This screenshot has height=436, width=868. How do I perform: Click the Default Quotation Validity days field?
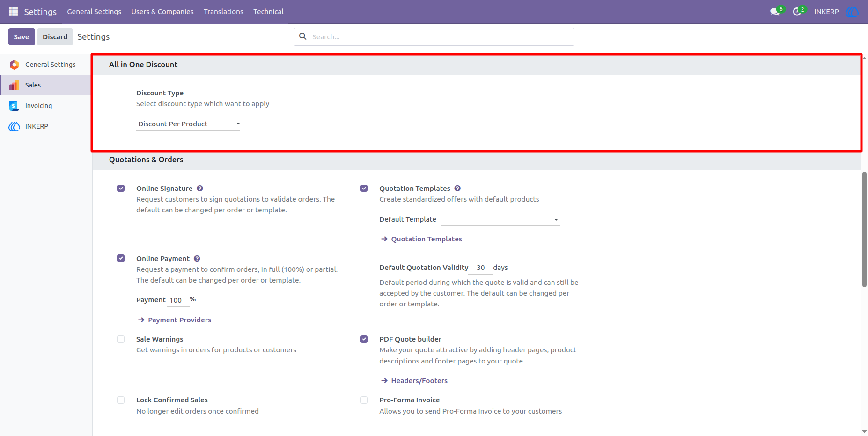click(481, 268)
